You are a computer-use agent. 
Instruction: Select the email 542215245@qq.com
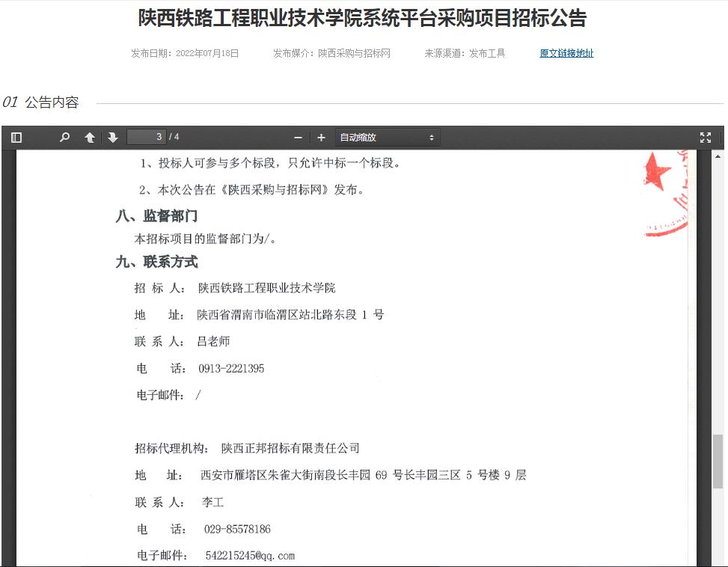250,555
